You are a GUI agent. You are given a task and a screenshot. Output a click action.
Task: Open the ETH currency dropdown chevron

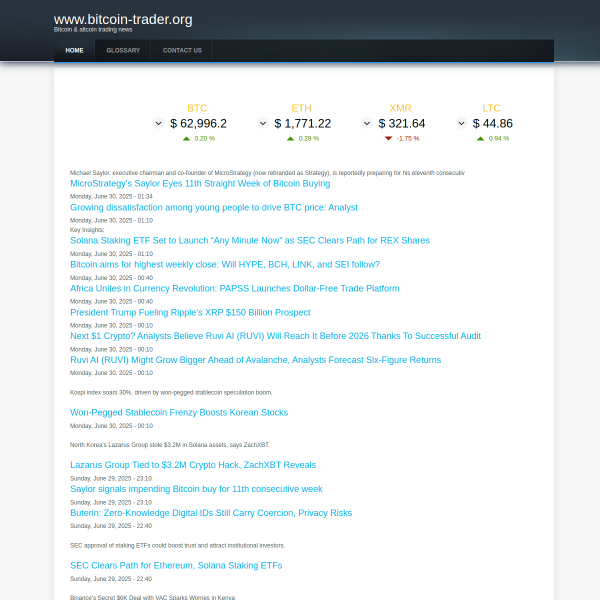click(263, 123)
